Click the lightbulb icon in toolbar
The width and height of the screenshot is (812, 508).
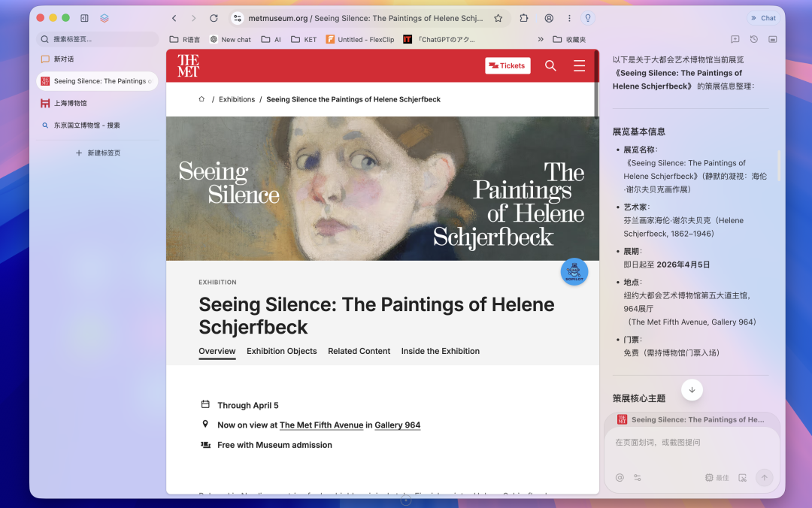coord(588,18)
